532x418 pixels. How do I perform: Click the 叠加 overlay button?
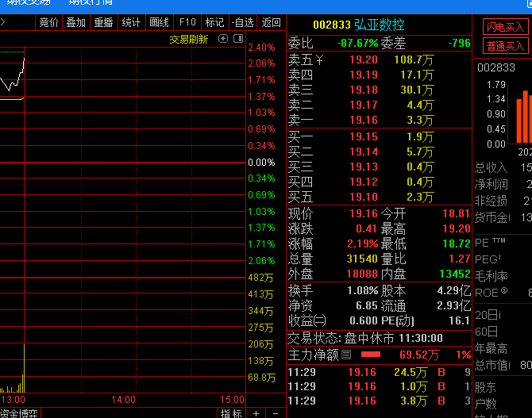coord(76,23)
